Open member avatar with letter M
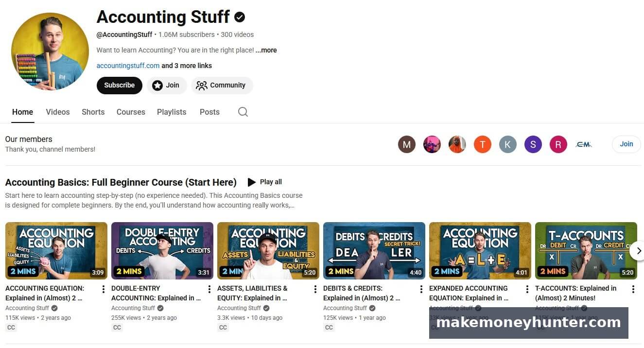Image resolution: width=644 pixels, height=348 pixels. click(x=407, y=144)
